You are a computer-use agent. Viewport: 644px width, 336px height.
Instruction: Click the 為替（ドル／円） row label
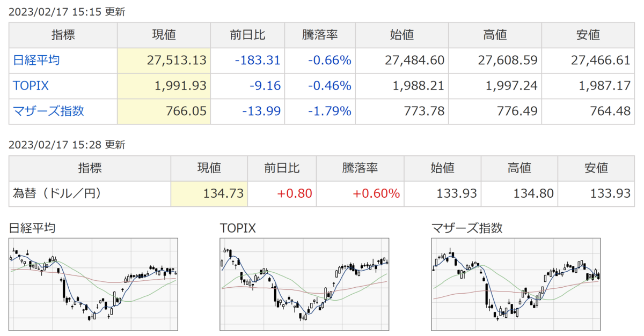56,193
